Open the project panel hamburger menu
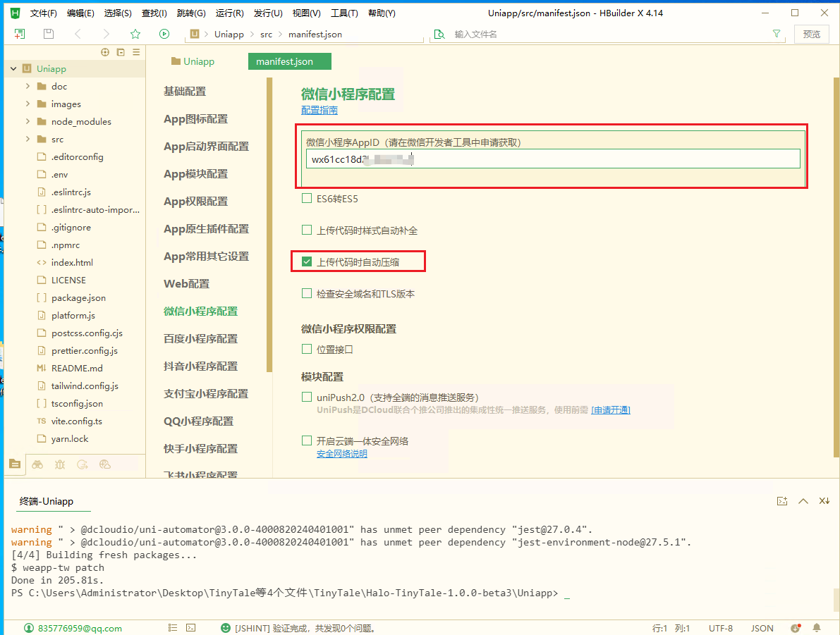 click(x=136, y=52)
